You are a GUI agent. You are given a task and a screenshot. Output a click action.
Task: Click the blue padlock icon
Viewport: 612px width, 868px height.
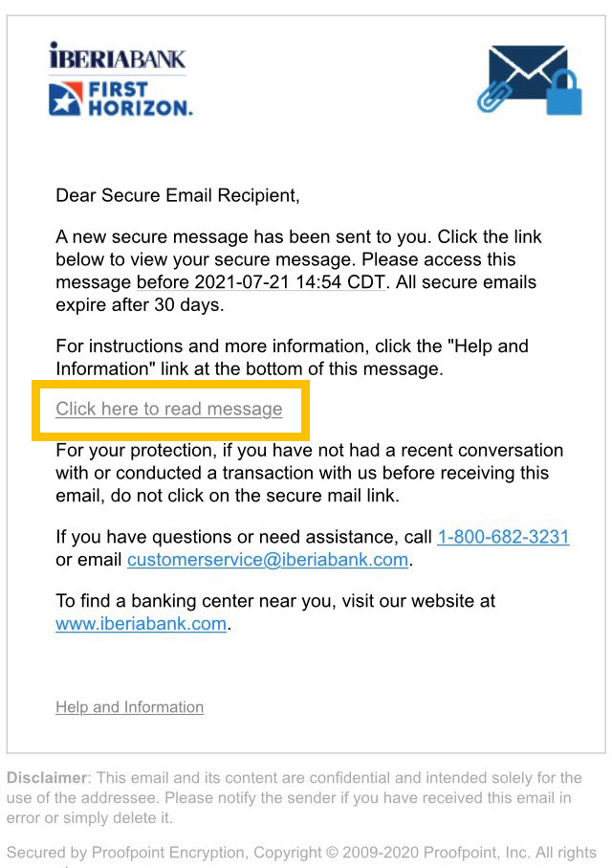click(x=564, y=92)
